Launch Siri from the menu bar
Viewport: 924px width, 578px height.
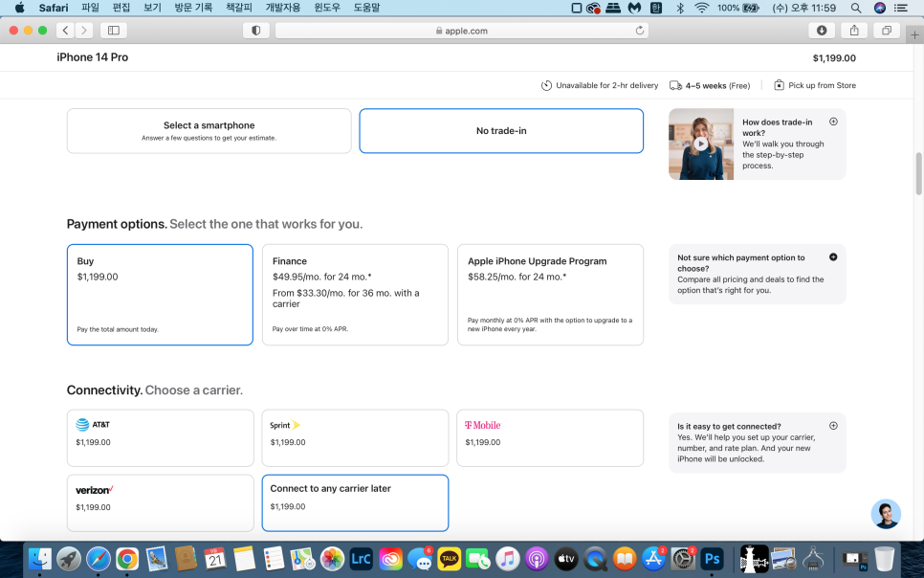tap(880, 8)
